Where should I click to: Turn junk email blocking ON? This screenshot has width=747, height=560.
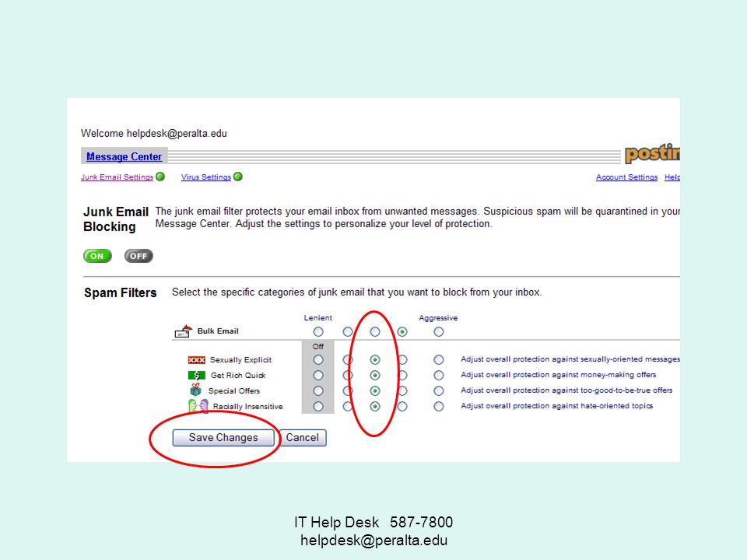[x=97, y=256]
